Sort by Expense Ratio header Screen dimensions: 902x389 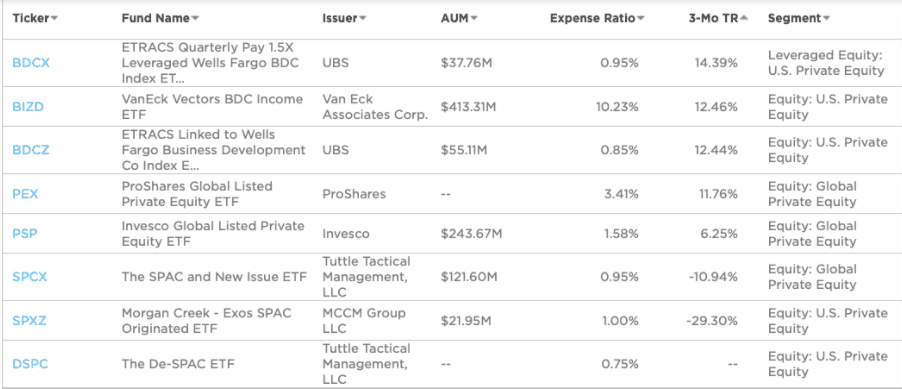[597, 18]
